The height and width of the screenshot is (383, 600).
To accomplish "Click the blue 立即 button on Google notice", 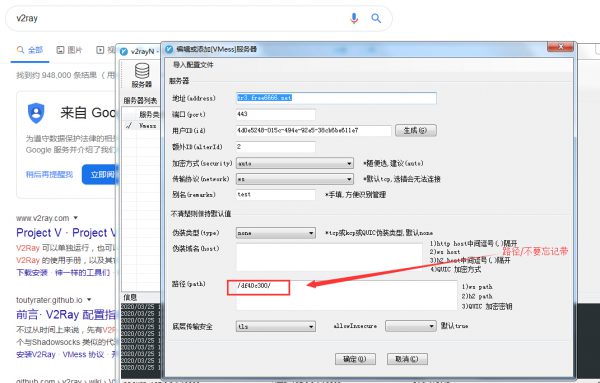I will pos(100,174).
